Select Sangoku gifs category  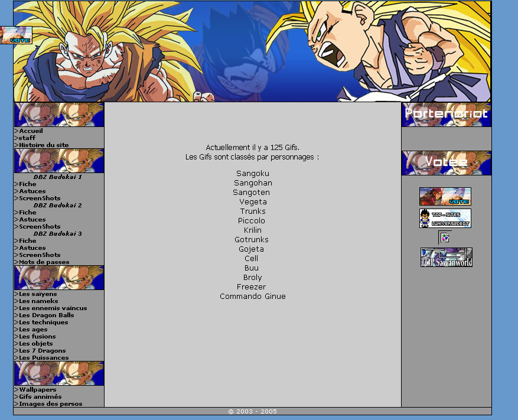coord(253,174)
